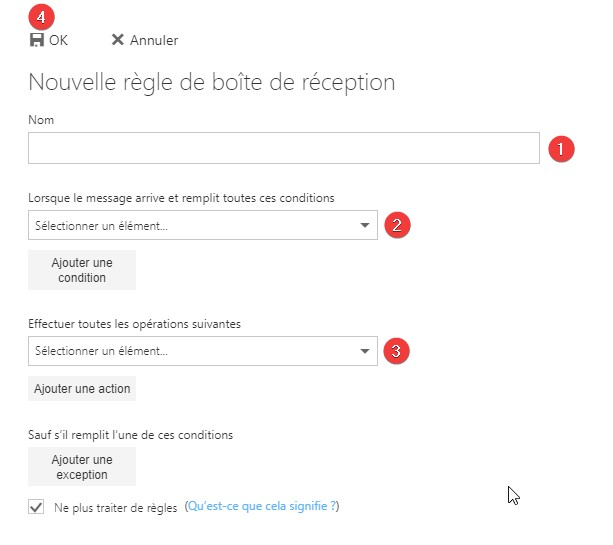Viewport: 613px width, 545px height.
Task: Open the actions Sélectionner un élément field
Action: pos(190,351)
